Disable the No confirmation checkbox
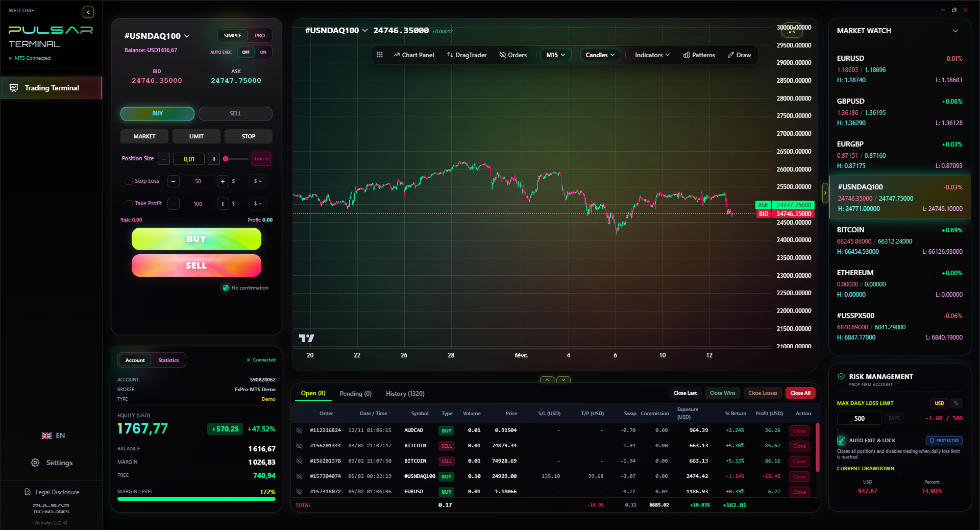This screenshot has width=980, height=530. [226, 288]
